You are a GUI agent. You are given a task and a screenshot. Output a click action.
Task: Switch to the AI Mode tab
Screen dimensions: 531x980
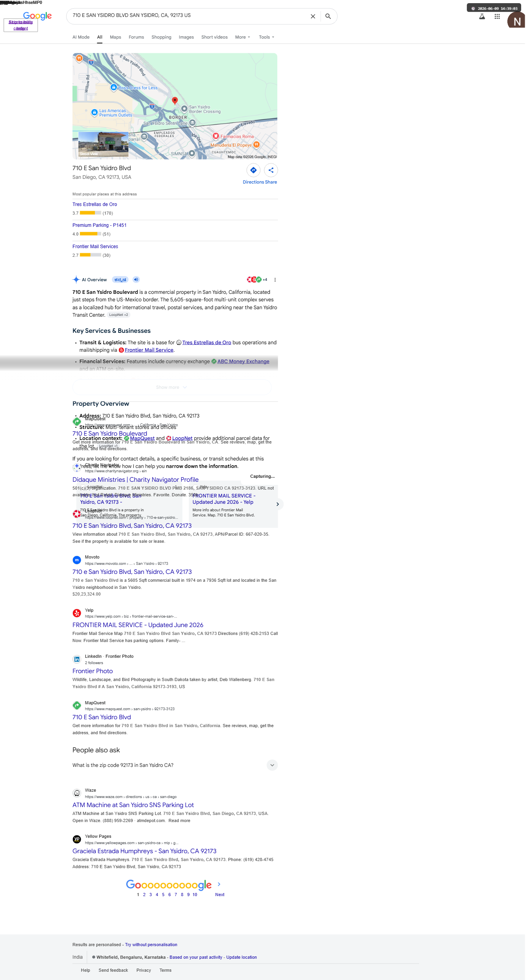click(81, 37)
